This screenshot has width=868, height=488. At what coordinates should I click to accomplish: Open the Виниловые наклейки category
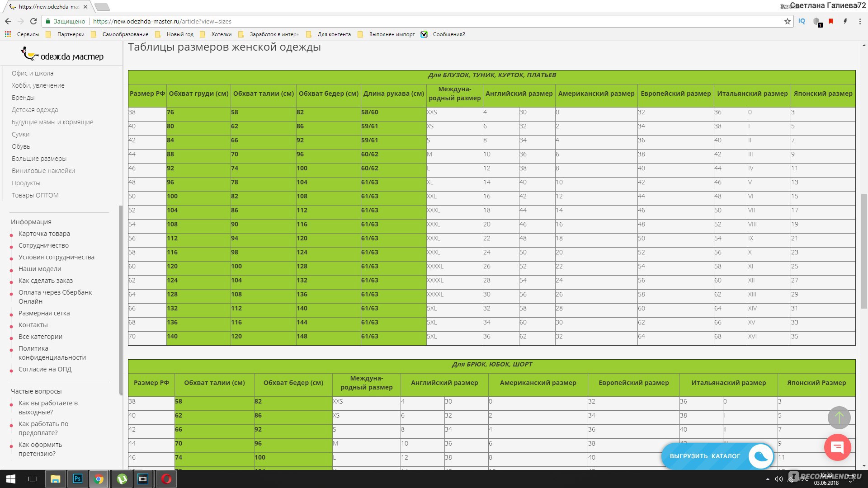[43, 171]
